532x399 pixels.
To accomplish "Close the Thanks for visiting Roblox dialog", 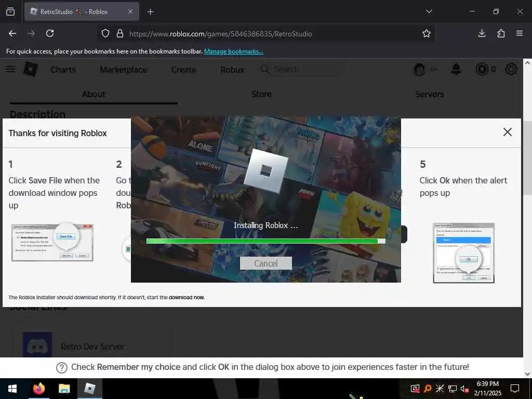I will tap(507, 132).
